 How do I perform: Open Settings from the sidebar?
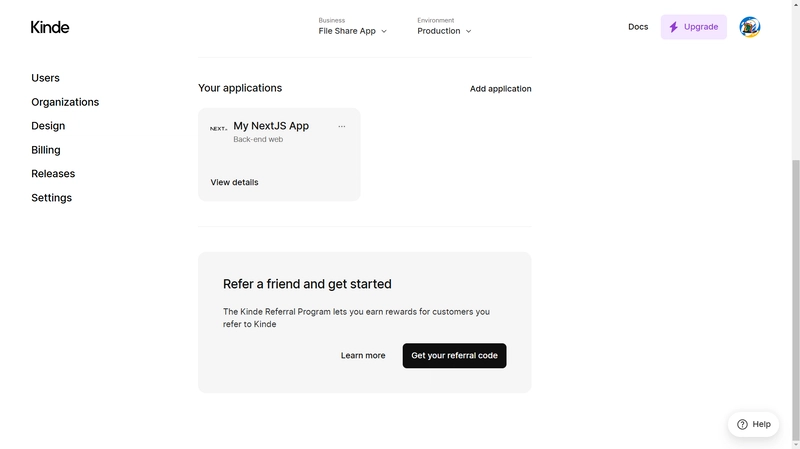click(52, 197)
